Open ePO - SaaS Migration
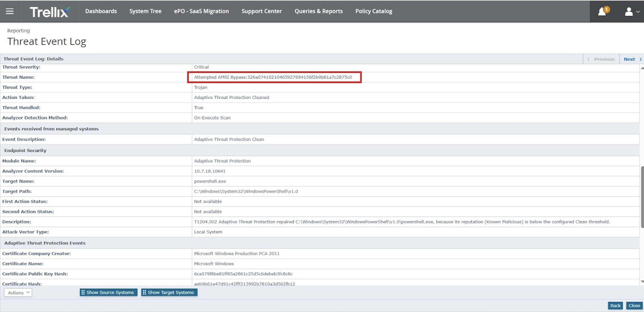Image resolution: width=644 pixels, height=312 pixels. (x=201, y=11)
